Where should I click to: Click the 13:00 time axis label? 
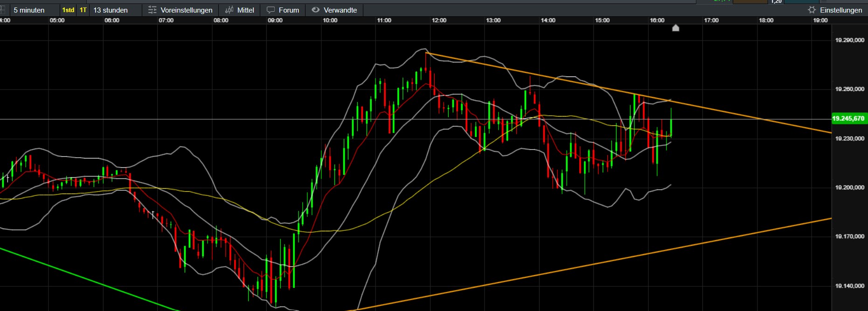493,21
